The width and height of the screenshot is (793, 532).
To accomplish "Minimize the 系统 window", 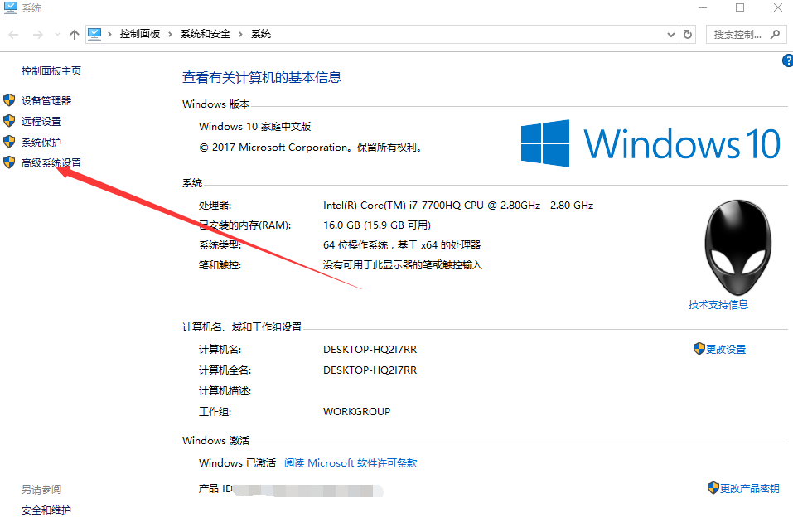I will [703, 7].
